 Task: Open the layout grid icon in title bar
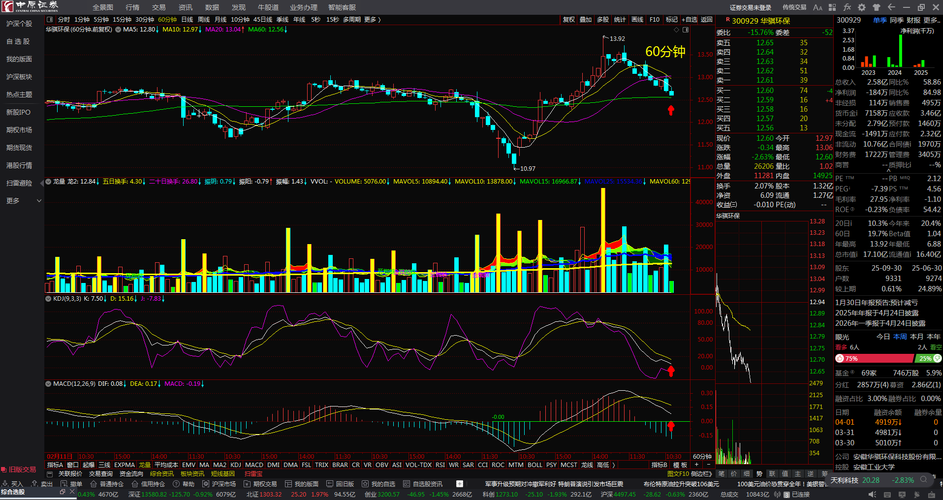(x=832, y=7)
